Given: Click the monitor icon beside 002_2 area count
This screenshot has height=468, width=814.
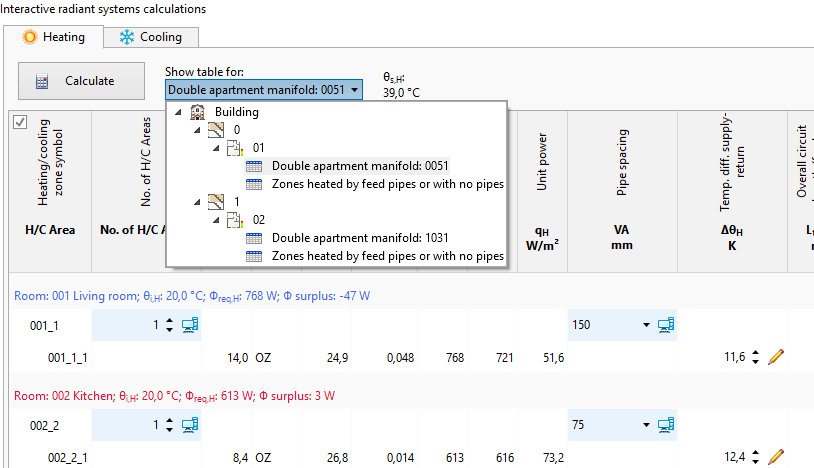Looking at the screenshot, I should click(x=190, y=426).
